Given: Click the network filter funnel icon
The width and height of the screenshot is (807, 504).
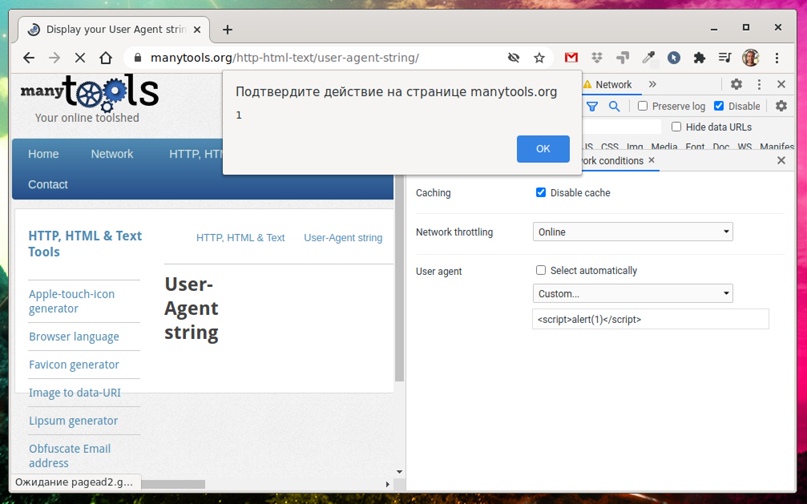Looking at the screenshot, I should [x=592, y=106].
